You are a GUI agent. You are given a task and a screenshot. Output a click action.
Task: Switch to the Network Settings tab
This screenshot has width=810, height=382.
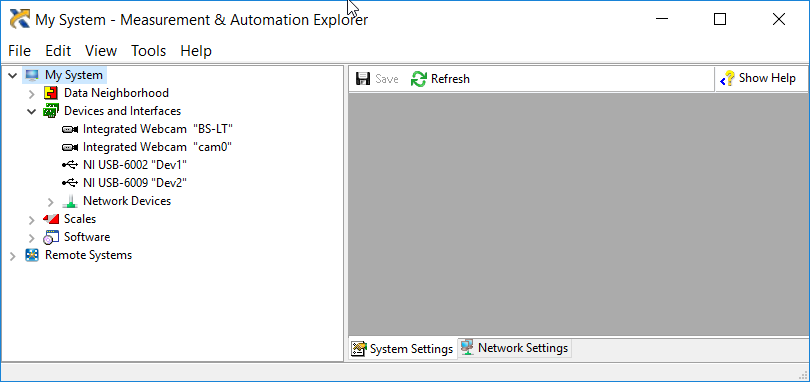tap(515, 348)
